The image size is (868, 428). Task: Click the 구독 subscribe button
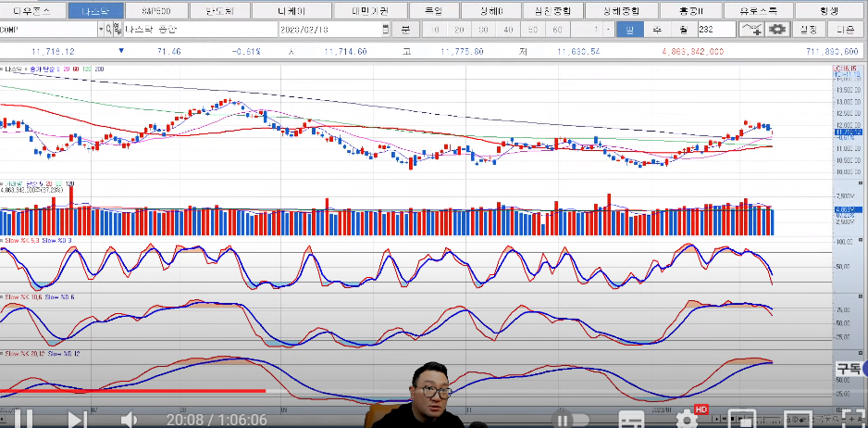(x=849, y=368)
